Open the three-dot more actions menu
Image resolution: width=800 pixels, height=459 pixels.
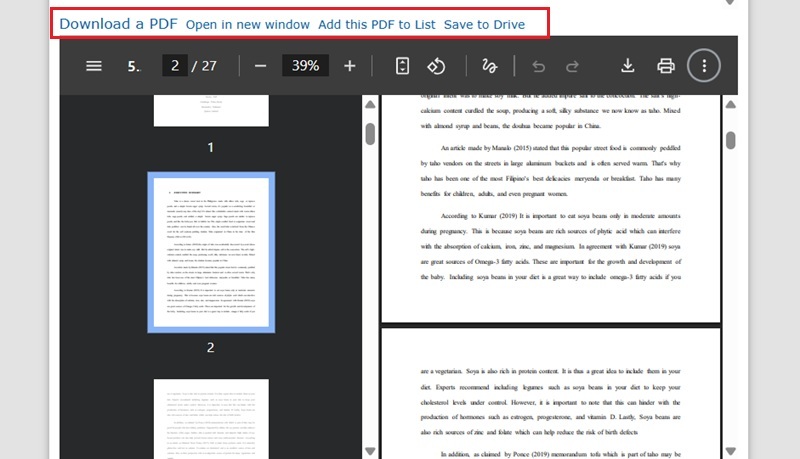pyautogui.click(x=704, y=66)
